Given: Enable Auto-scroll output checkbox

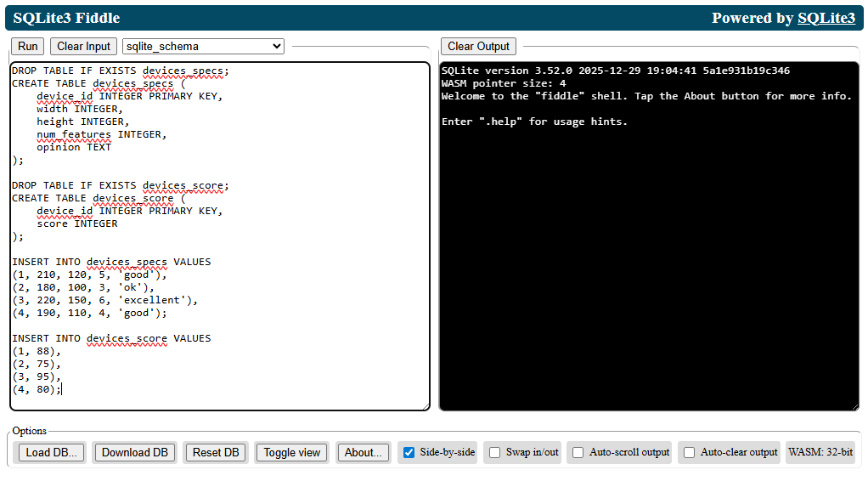Looking at the screenshot, I should coord(578,453).
